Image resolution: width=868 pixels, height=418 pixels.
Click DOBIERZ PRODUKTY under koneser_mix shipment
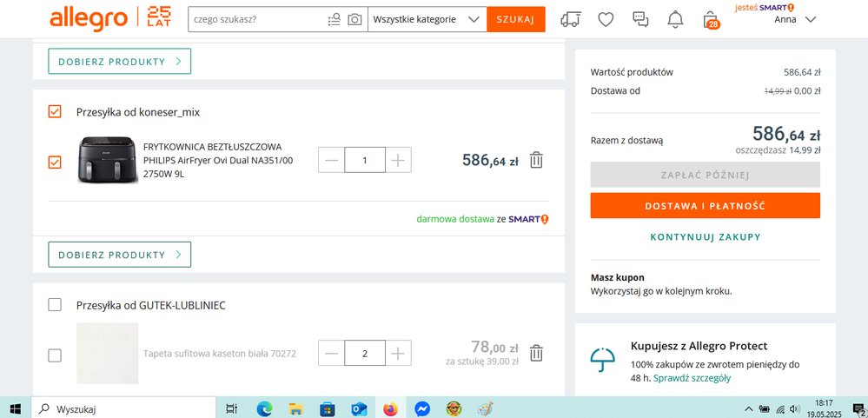pyautogui.click(x=120, y=255)
